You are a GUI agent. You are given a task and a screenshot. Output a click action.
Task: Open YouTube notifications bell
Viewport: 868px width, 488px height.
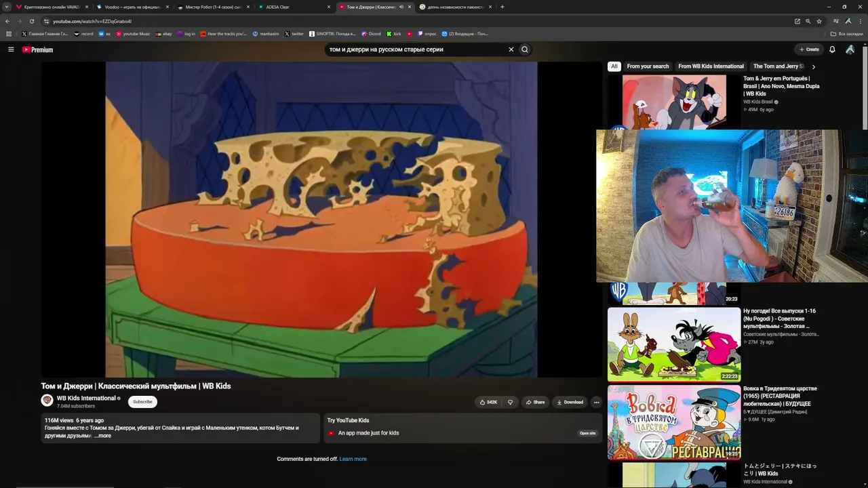point(832,49)
